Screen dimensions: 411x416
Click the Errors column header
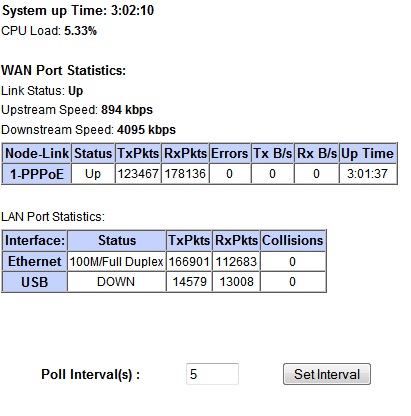pos(230,153)
